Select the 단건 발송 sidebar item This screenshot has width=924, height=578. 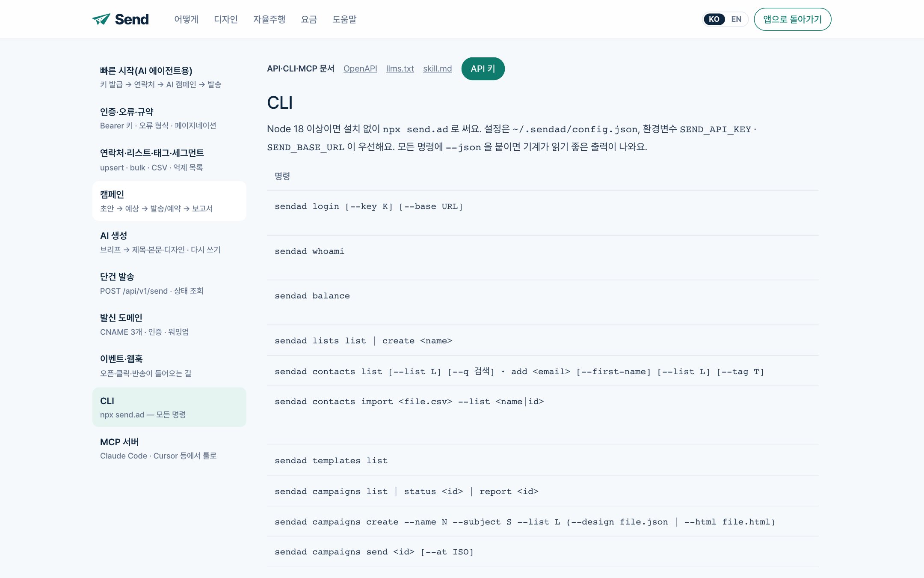pos(169,283)
